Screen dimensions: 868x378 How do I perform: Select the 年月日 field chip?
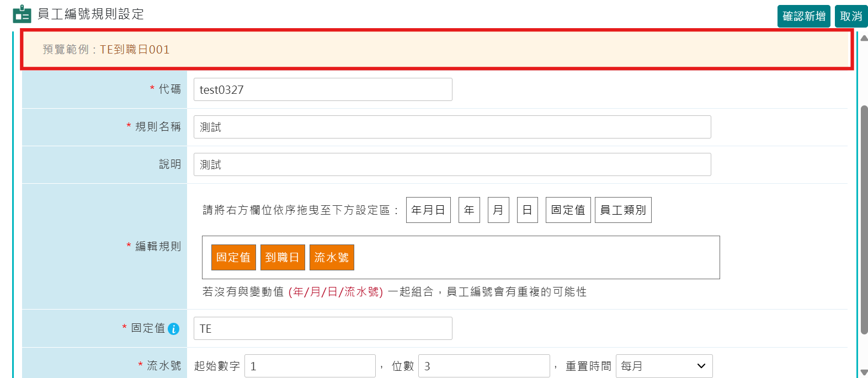point(428,210)
